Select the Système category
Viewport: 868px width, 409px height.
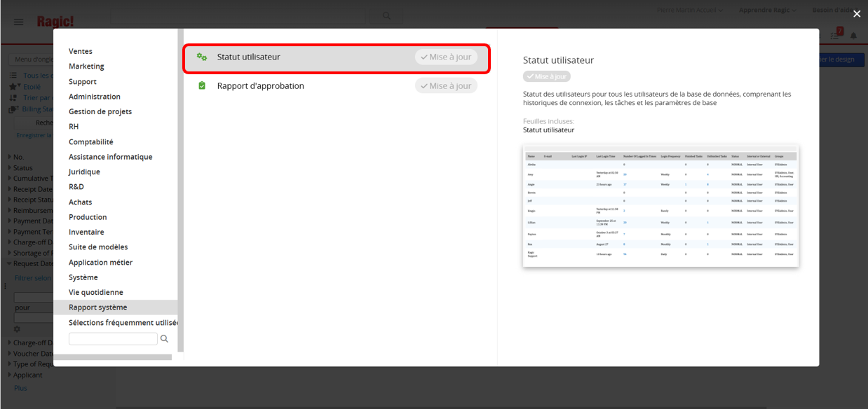83,277
